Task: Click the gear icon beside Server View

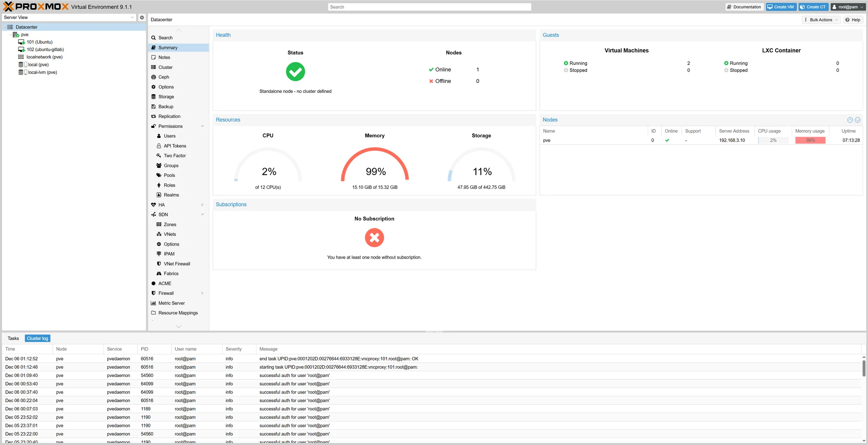Action: (x=142, y=17)
